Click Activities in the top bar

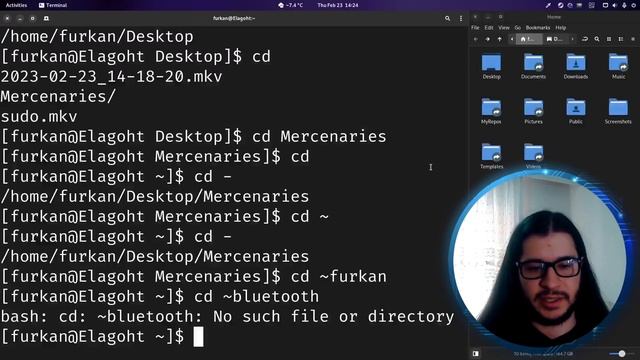click(16, 5)
